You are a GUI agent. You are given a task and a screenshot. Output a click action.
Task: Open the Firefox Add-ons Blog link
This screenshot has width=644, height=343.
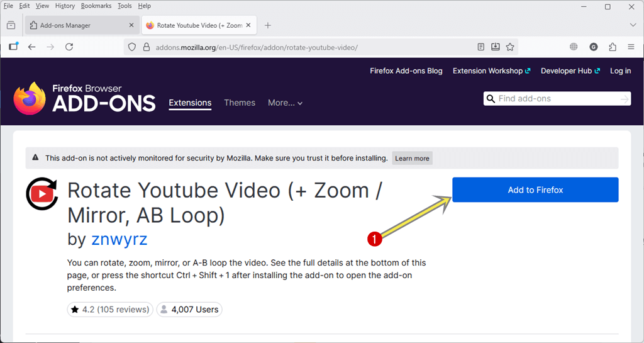pyautogui.click(x=406, y=70)
